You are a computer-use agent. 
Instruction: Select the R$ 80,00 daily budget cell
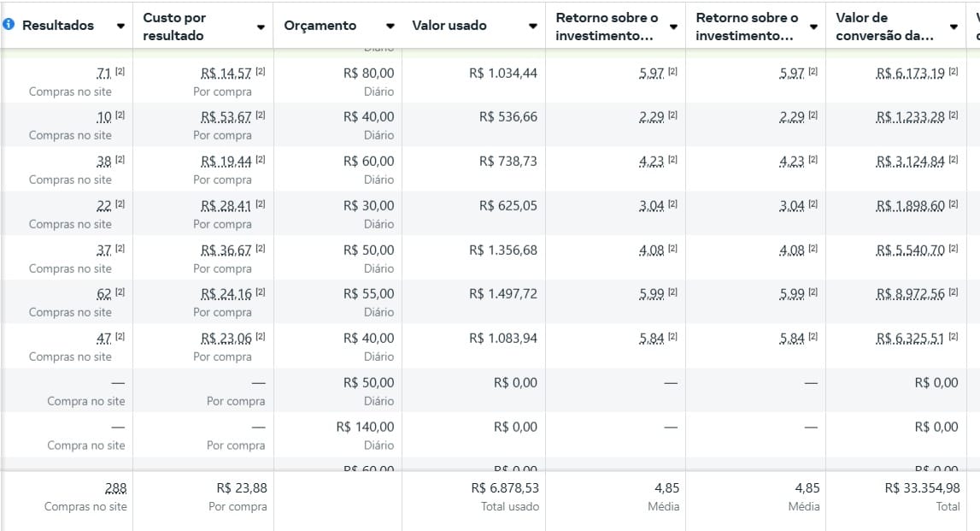368,74
